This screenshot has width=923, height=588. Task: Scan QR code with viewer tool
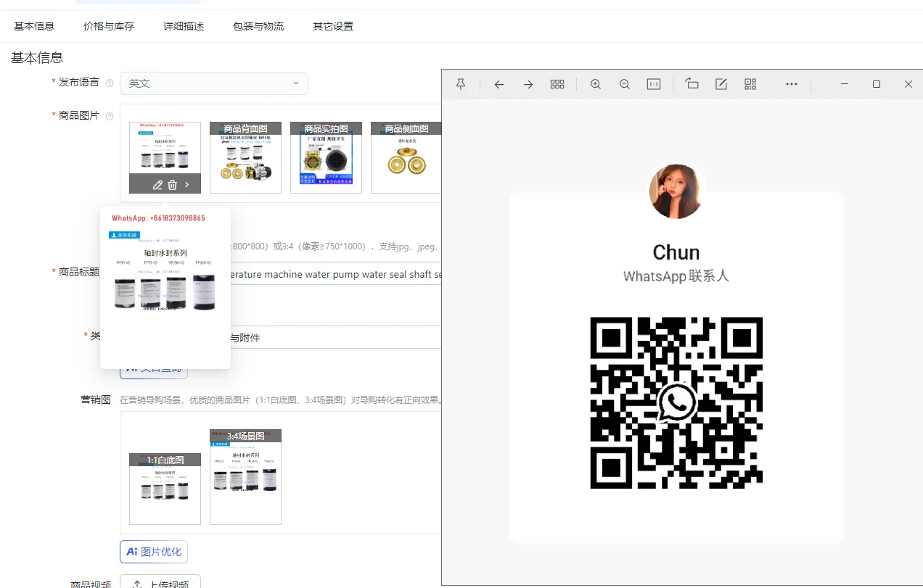tap(750, 84)
